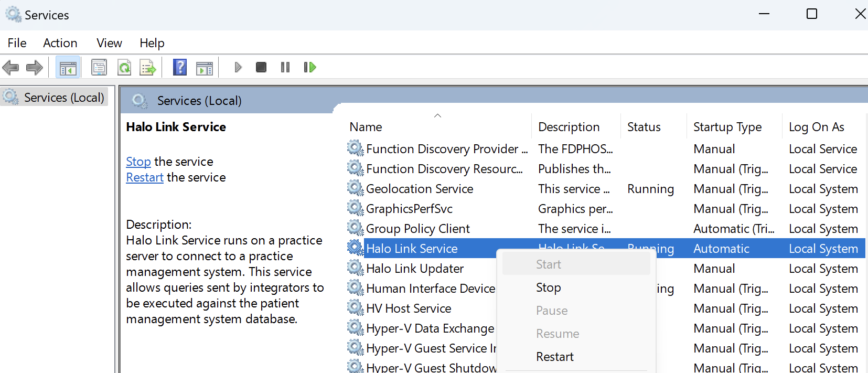Click the Stop the service link
This screenshot has height=373, width=868.
(x=138, y=162)
